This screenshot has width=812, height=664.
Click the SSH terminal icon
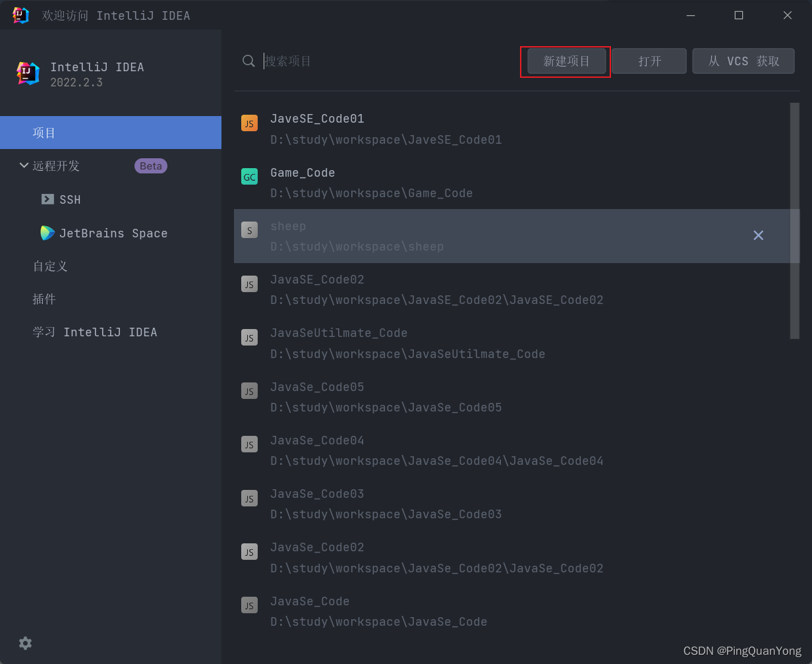[47, 199]
